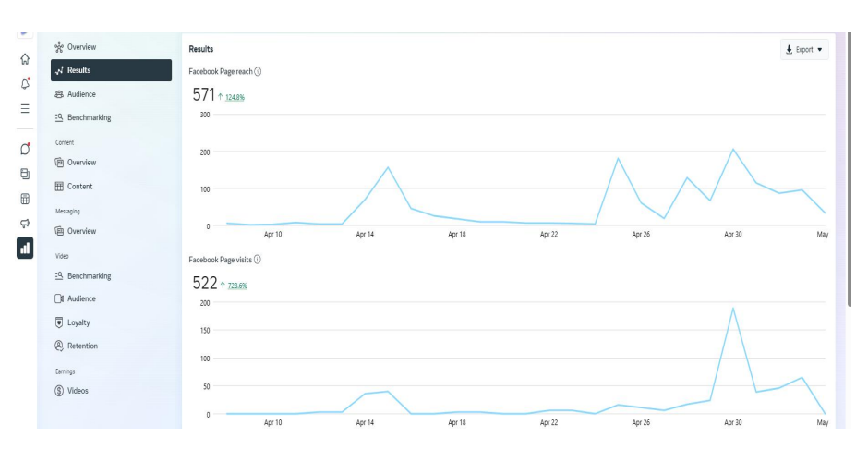Click the Facebook Page visits label
Viewport: 868px width, 462px height.
pyautogui.click(x=221, y=260)
